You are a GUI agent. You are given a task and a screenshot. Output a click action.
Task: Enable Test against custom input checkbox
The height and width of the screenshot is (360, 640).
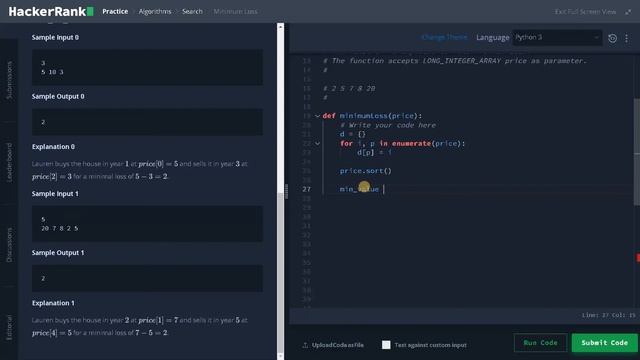(386, 345)
